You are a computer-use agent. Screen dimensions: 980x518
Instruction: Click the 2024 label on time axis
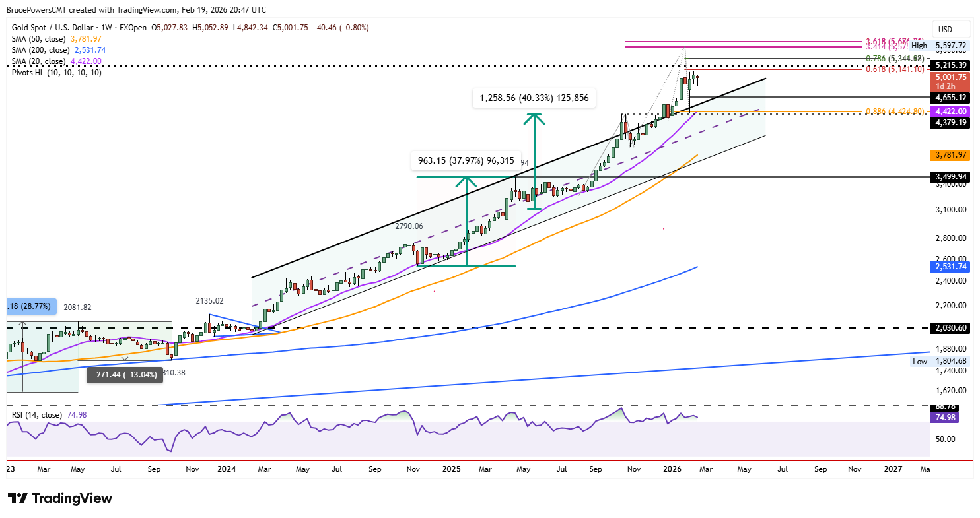click(x=227, y=469)
